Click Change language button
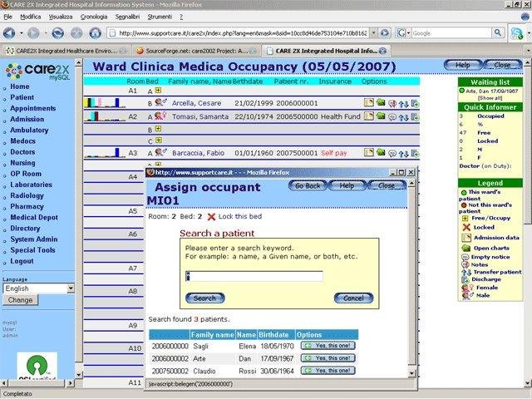The width and height of the screenshot is (532, 399). (x=20, y=300)
